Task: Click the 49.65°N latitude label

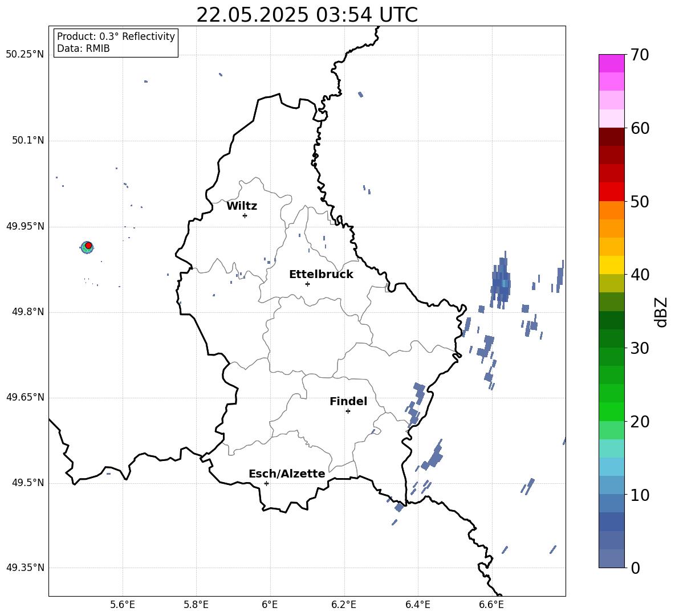Action: coord(25,397)
